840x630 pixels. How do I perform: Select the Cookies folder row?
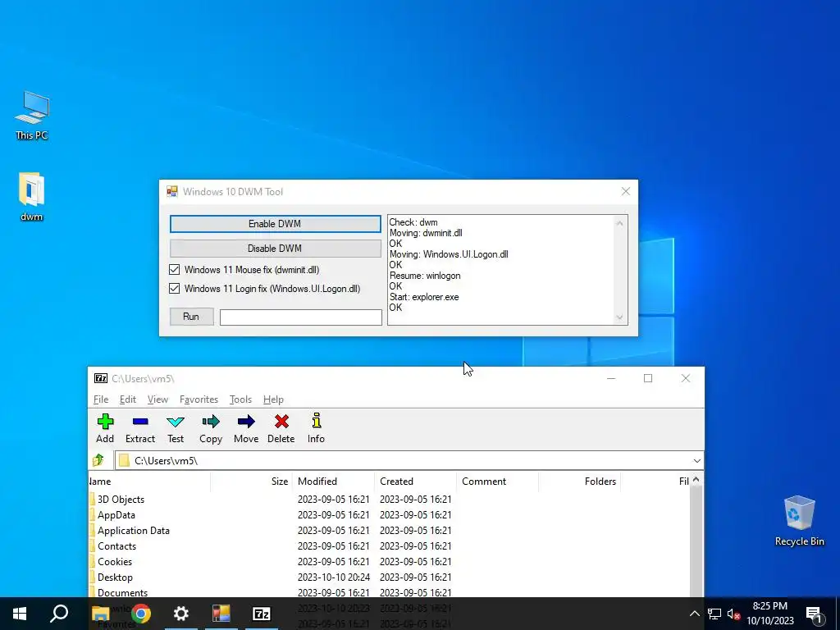pos(389,561)
